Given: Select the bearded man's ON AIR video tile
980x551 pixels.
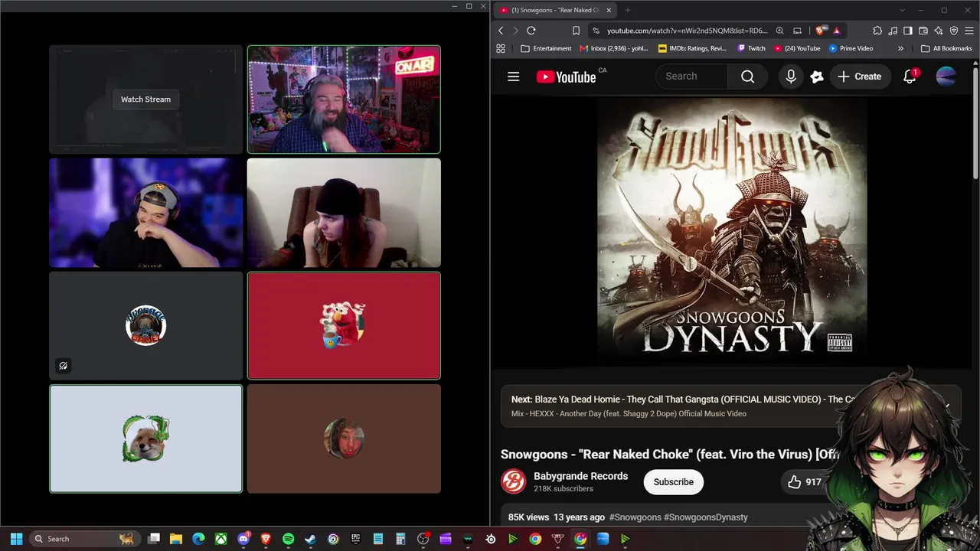Looking at the screenshot, I should pyautogui.click(x=344, y=99).
